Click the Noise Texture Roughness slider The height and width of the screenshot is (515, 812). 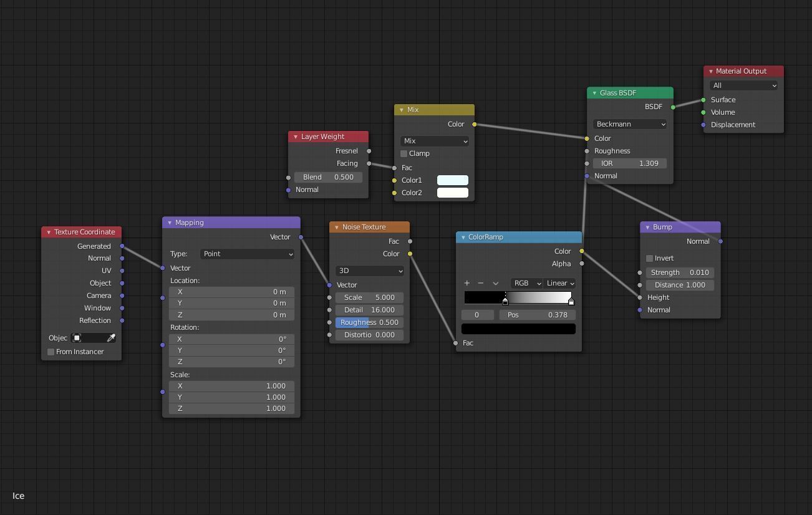pos(370,322)
